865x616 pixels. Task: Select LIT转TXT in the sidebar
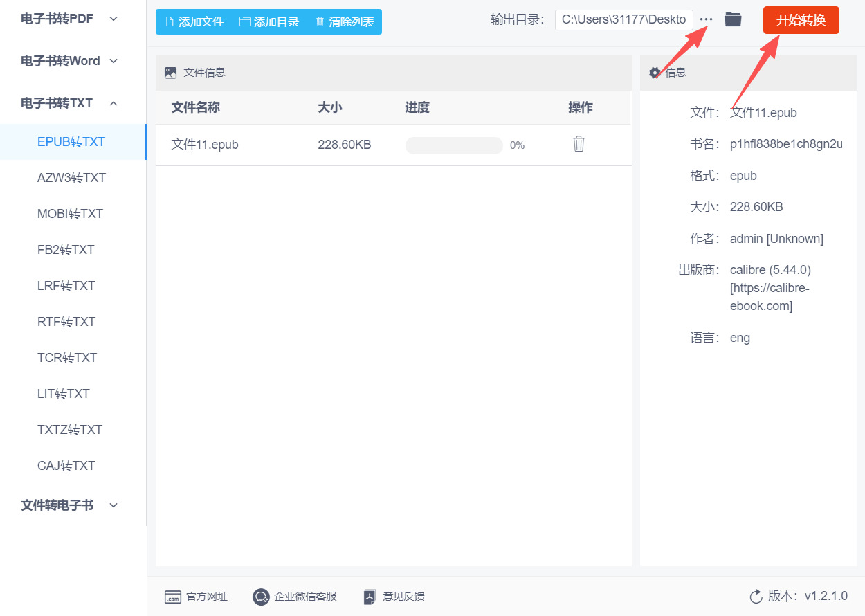pyautogui.click(x=73, y=394)
